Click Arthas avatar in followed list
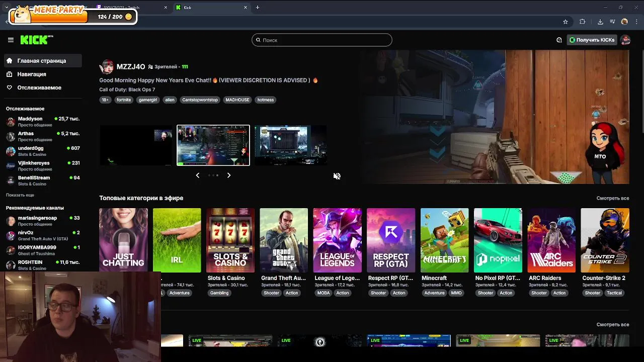 [11, 136]
